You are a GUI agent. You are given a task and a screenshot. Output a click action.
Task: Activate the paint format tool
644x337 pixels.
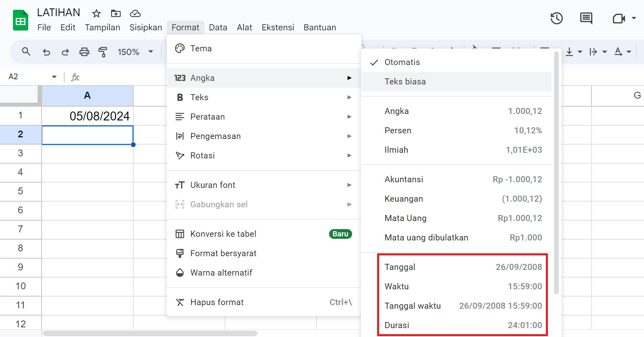tap(103, 52)
